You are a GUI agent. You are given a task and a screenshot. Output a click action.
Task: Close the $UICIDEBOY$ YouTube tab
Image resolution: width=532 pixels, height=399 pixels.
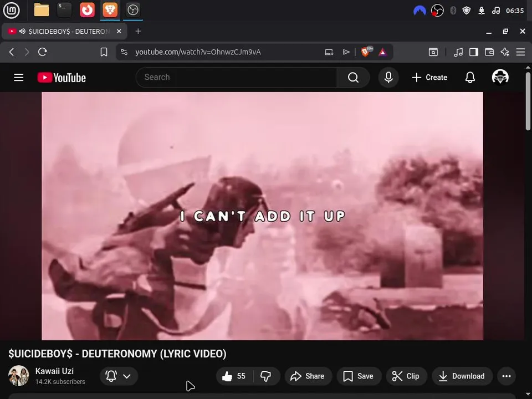coord(119,31)
